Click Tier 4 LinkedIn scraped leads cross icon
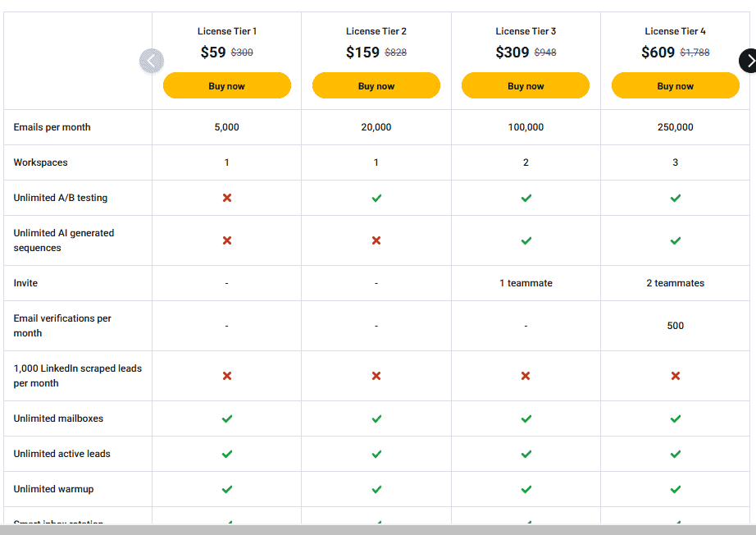This screenshot has width=756, height=535. point(675,376)
